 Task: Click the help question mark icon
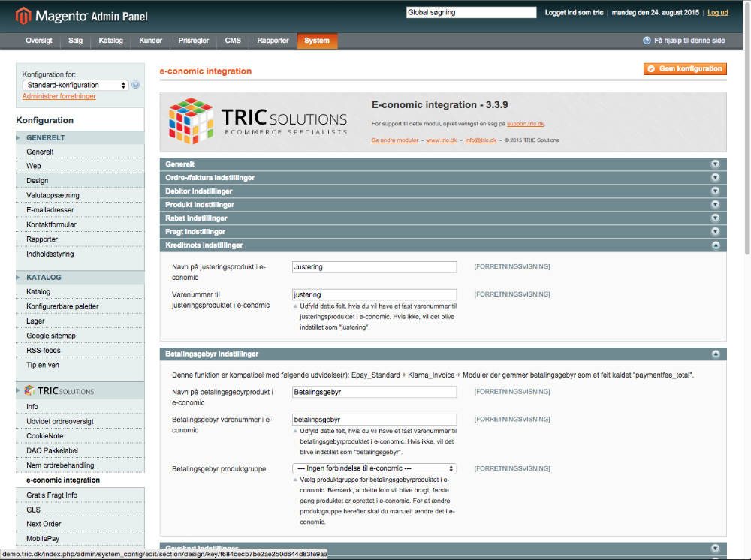click(x=647, y=40)
